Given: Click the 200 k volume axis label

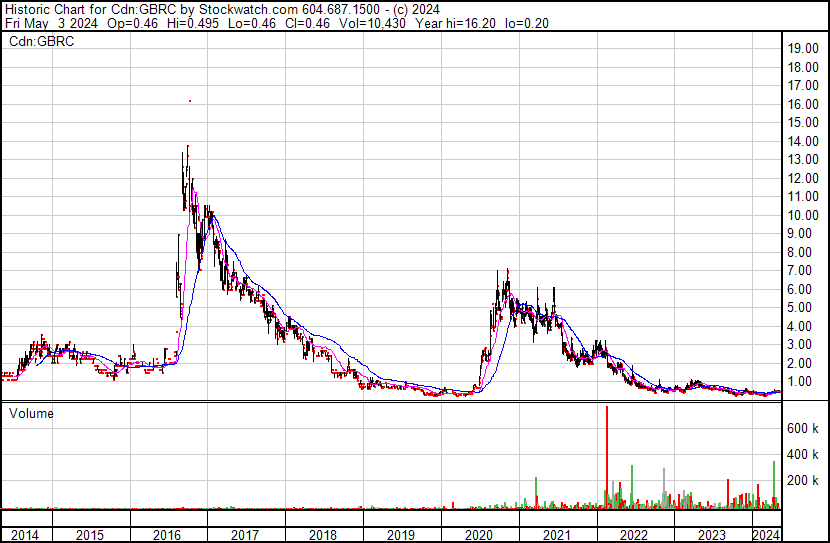Looking at the screenshot, I should pyautogui.click(x=804, y=480).
